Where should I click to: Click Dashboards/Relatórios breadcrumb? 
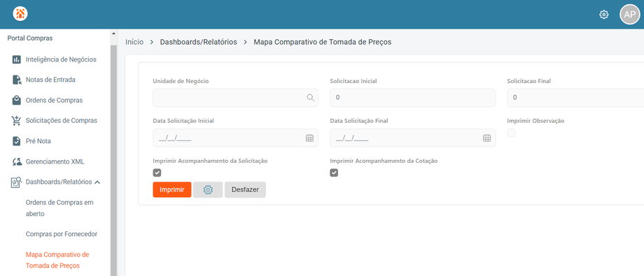pyautogui.click(x=198, y=42)
